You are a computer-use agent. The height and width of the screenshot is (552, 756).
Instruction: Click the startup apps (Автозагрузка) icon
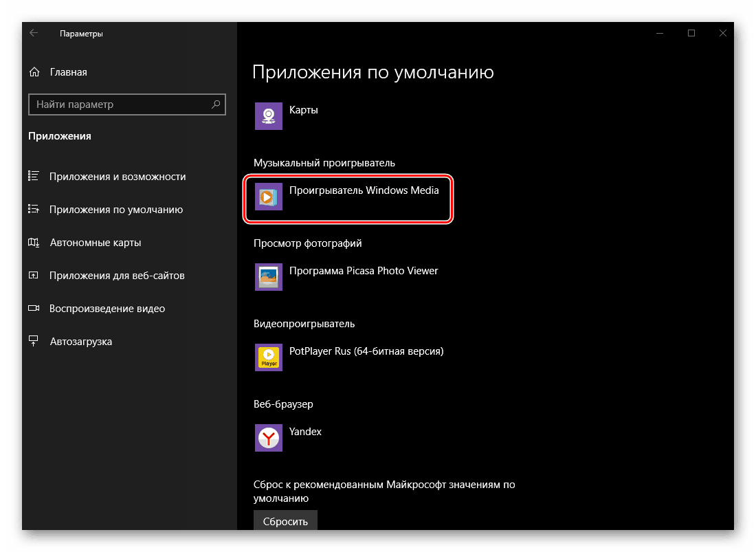point(34,341)
